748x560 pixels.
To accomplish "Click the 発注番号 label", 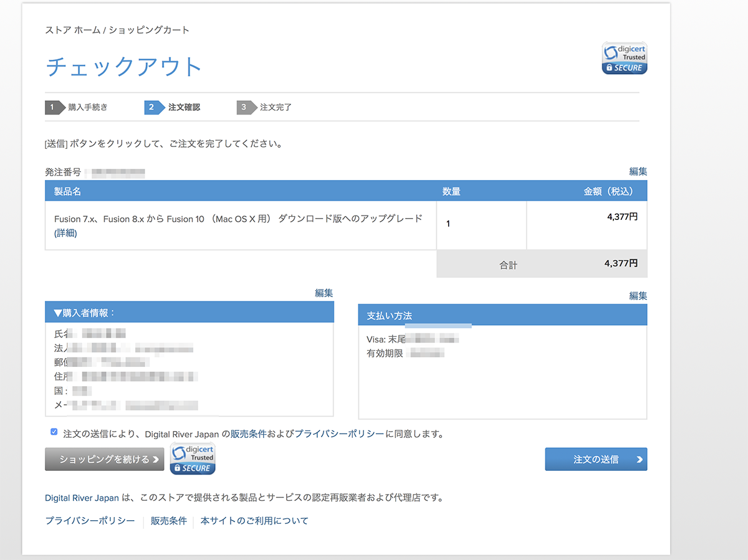I will (63, 172).
